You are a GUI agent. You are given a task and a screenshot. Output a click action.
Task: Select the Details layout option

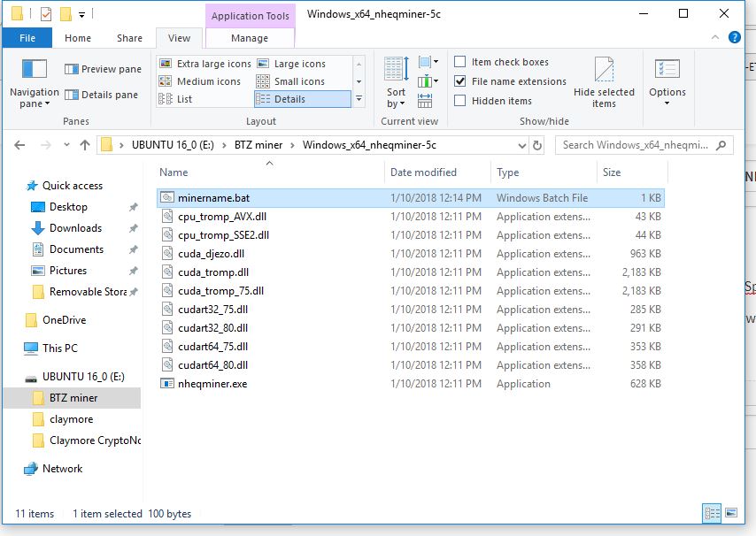[x=302, y=99]
